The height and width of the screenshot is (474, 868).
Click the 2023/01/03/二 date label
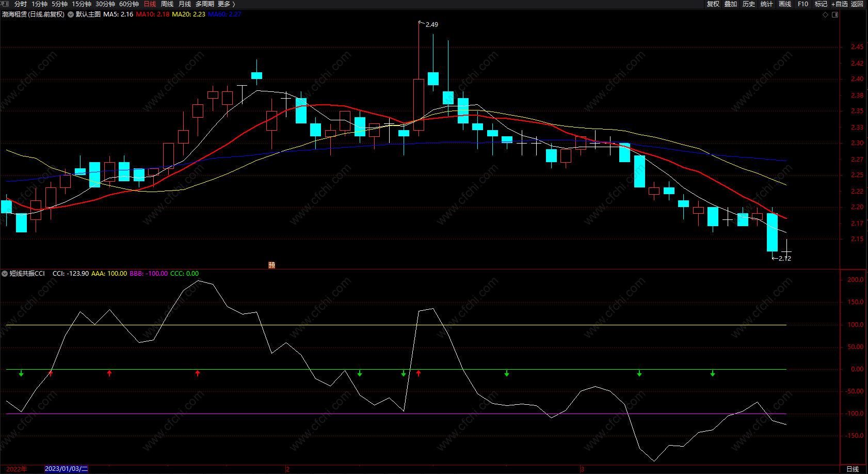67,469
